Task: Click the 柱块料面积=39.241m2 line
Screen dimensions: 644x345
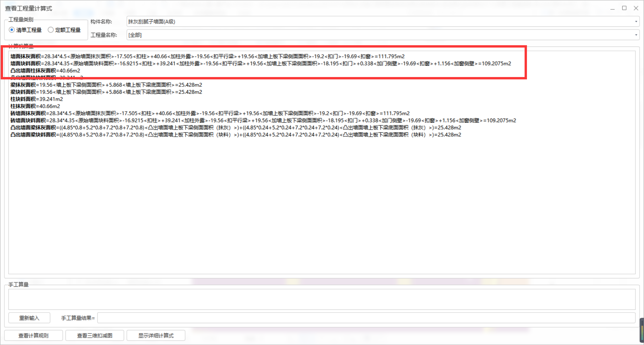Action: point(37,99)
